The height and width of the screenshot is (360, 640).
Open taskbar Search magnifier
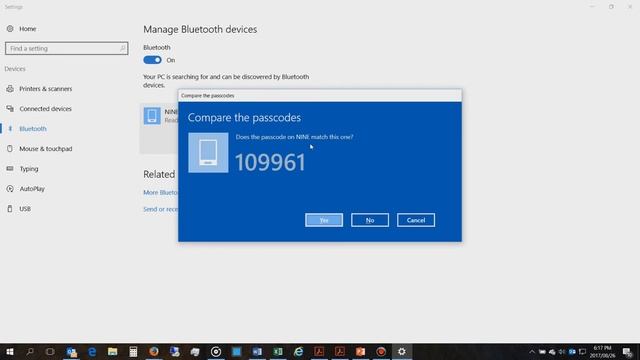(x=30, y=351)
